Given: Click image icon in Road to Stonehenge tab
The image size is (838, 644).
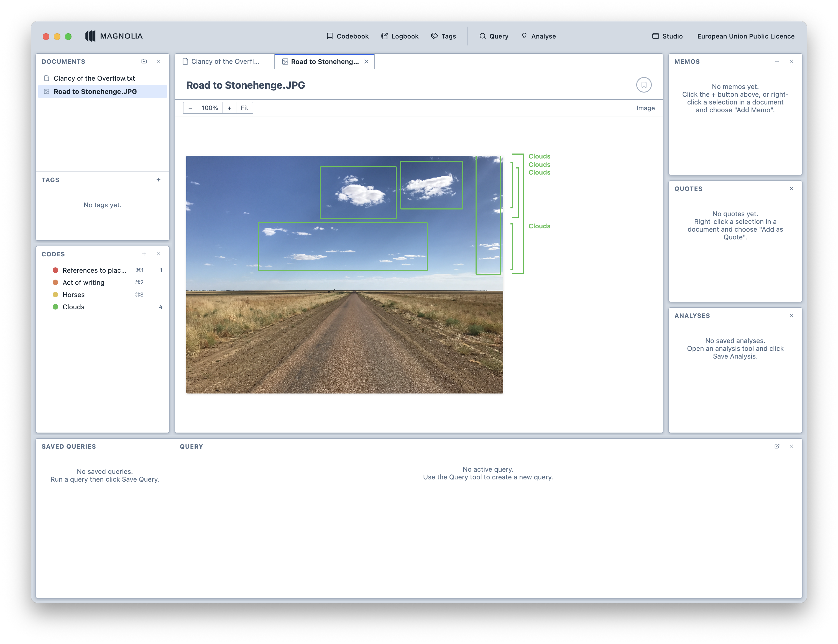Looking at the screenshot, I should (285, 62).
